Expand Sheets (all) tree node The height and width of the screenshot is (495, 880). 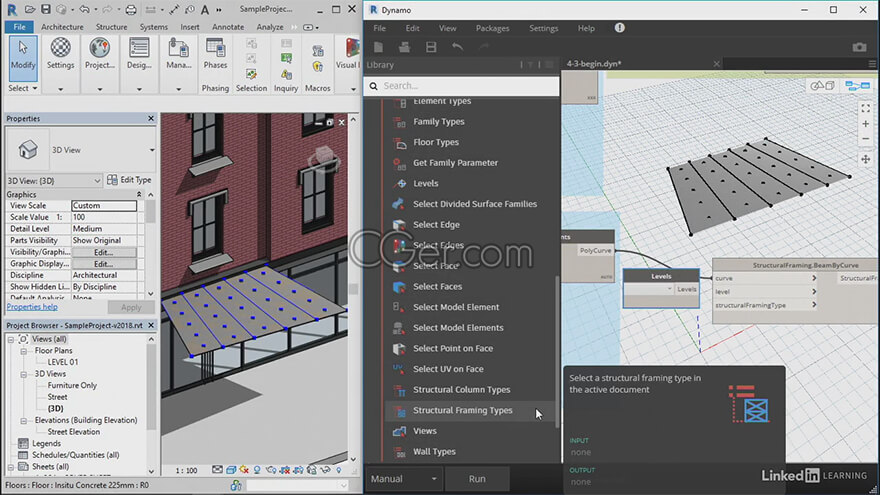coord(11,467)
